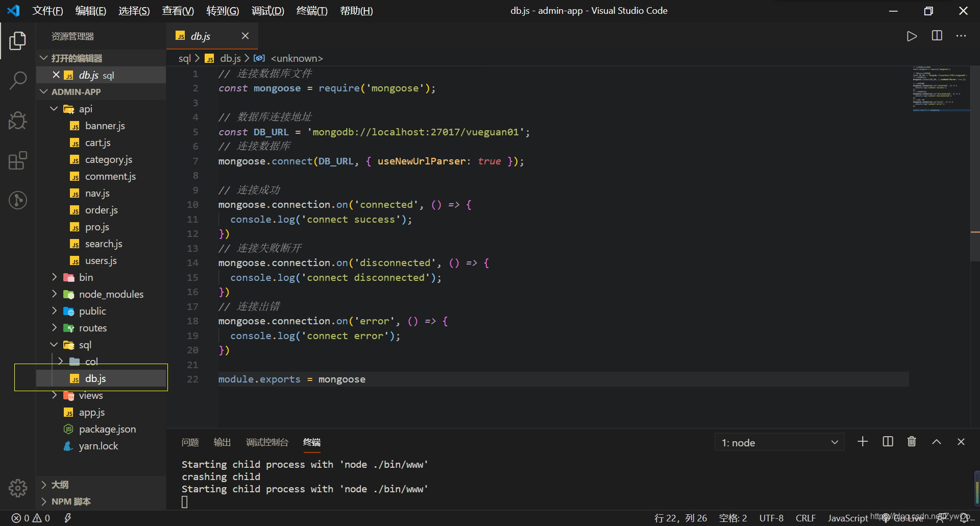980x526 pixels.
Task: Open the 查看(V) menu
Action: click(178, 11)
